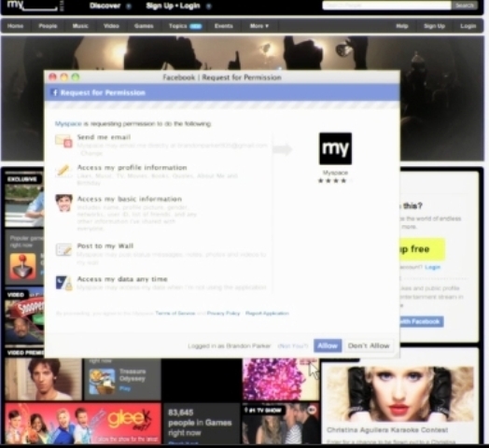Click the Help link in navigation bar
This screenshot has height=448, width=489.
(x=402, y=26)
